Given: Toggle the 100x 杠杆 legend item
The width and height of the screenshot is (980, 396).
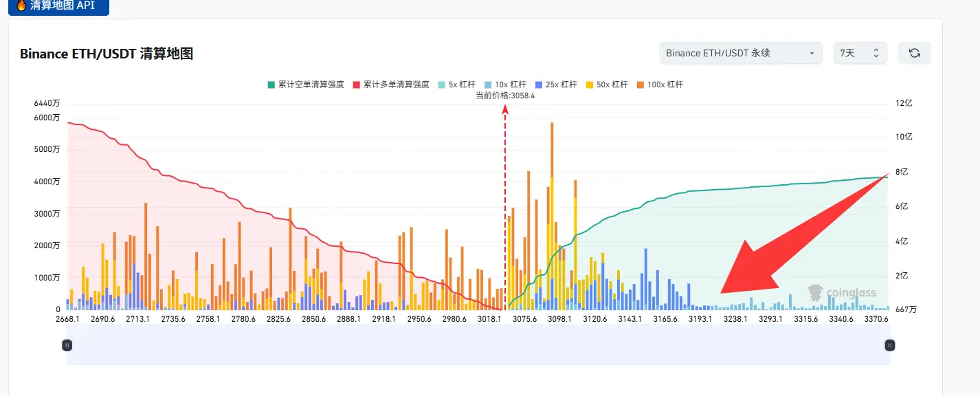Looking at the screenshot, I should pyautogui.click(x=661, y=85).
